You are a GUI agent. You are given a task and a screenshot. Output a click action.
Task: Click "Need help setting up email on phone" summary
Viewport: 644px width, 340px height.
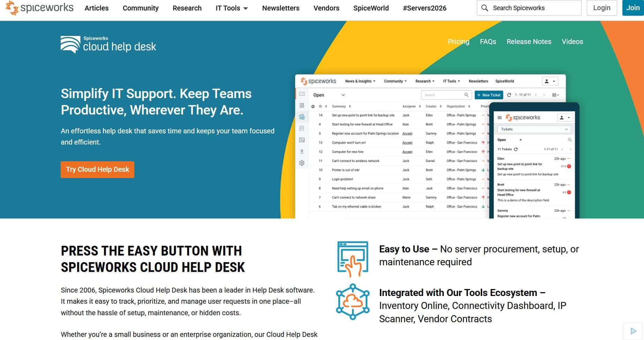[358, 188]
